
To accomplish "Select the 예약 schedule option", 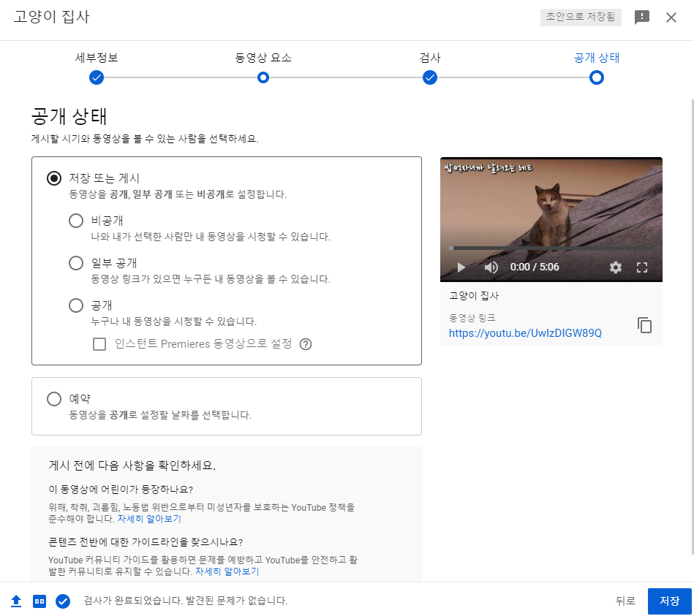I will tap(54, 399).
